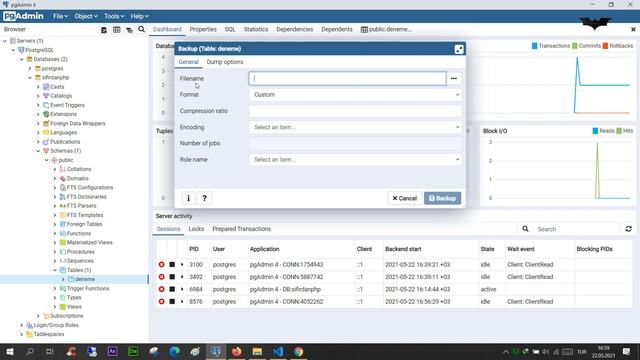Click the pgAdmin logo
Viewport: 640px width, 360px height.
point(23,16)
